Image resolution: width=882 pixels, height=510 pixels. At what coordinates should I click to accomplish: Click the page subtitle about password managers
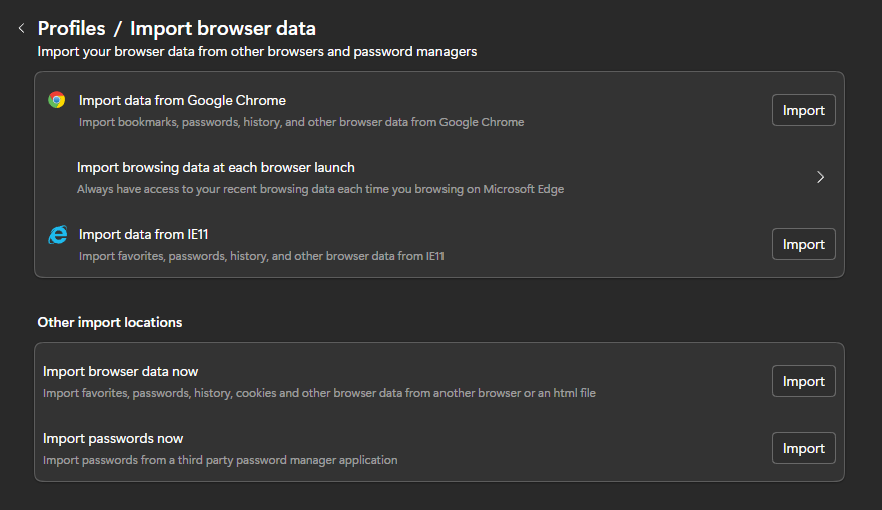point(257,51)
